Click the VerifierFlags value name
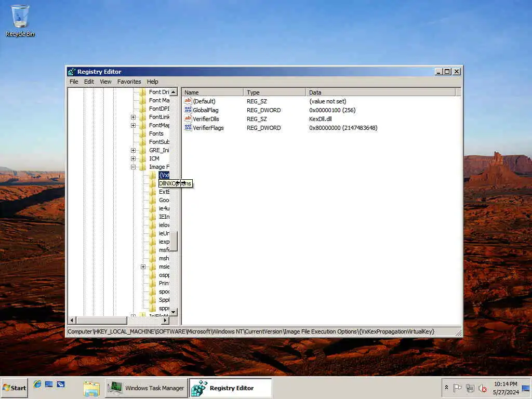The height and width of the screenshot is (399, 532). coord(208,128)
